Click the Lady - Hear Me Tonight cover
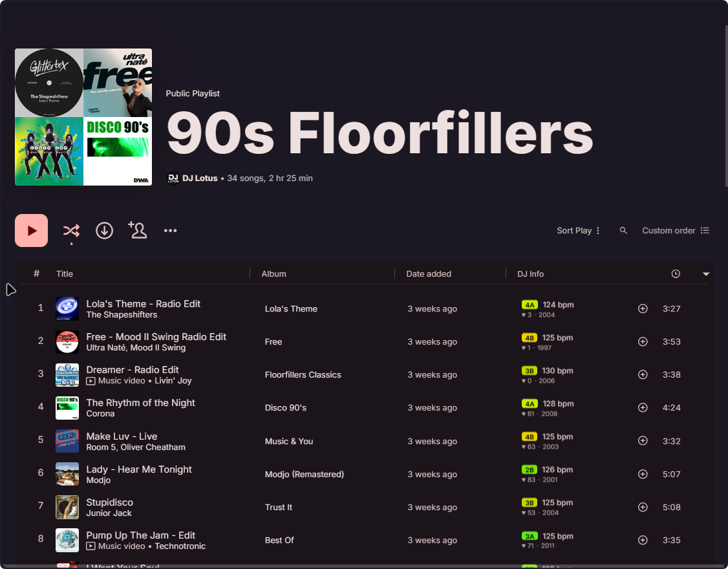 [67, 474]
